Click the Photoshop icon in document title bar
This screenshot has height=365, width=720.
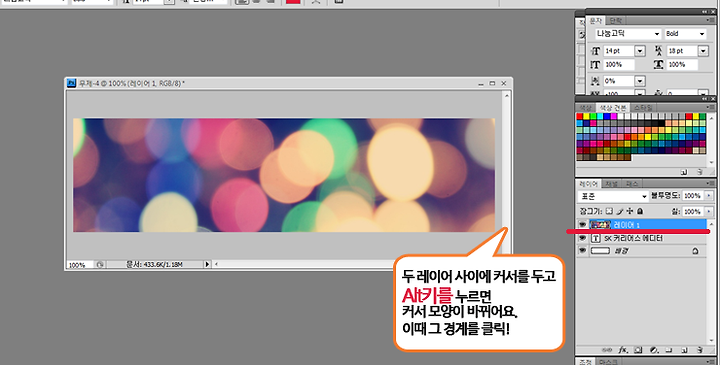pos(71,83)
